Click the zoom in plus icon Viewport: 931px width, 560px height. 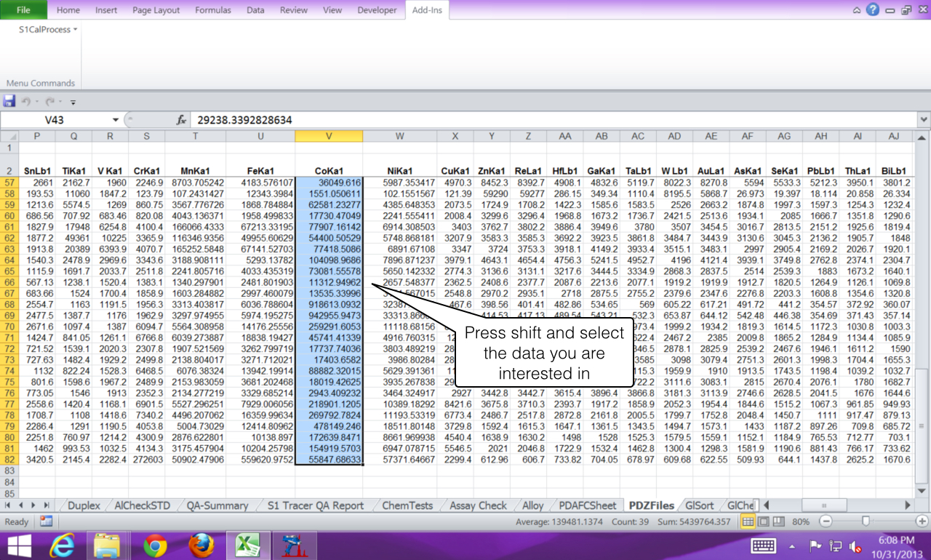click(922, 521)
